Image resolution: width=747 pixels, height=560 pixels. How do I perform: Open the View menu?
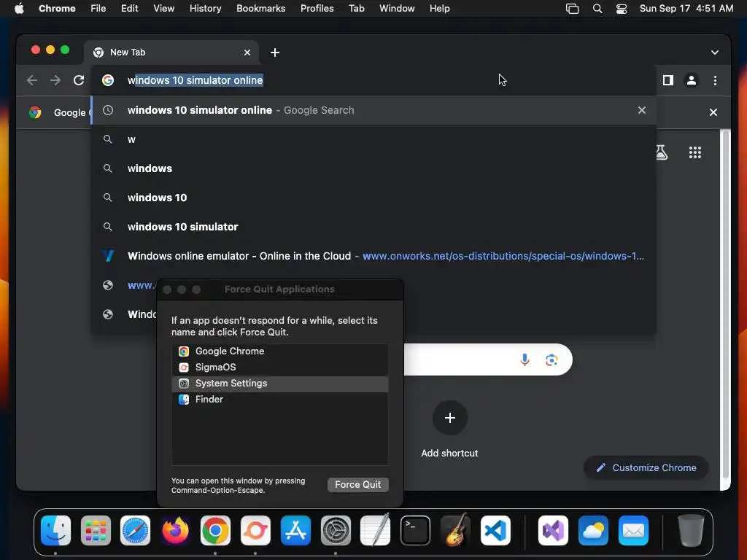tap(164, 9)
